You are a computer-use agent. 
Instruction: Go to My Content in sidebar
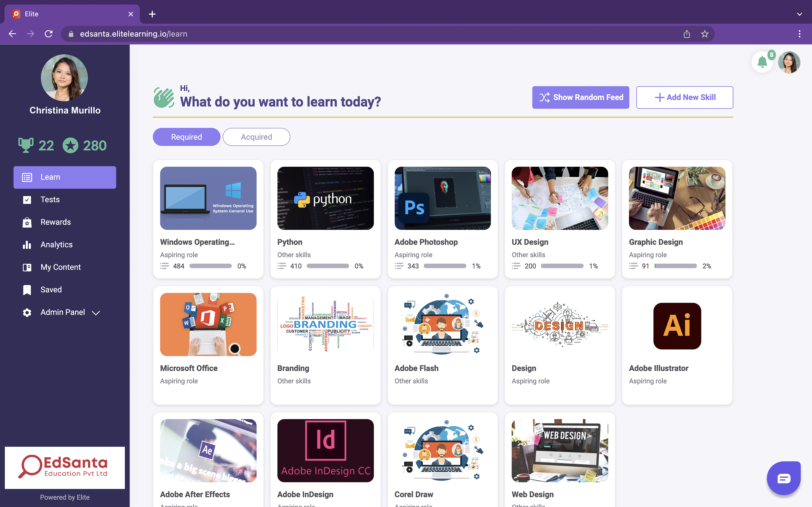point(60,267)
